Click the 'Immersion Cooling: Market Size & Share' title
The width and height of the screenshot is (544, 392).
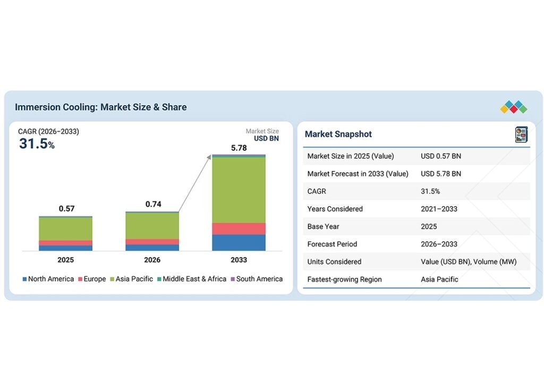100,107
